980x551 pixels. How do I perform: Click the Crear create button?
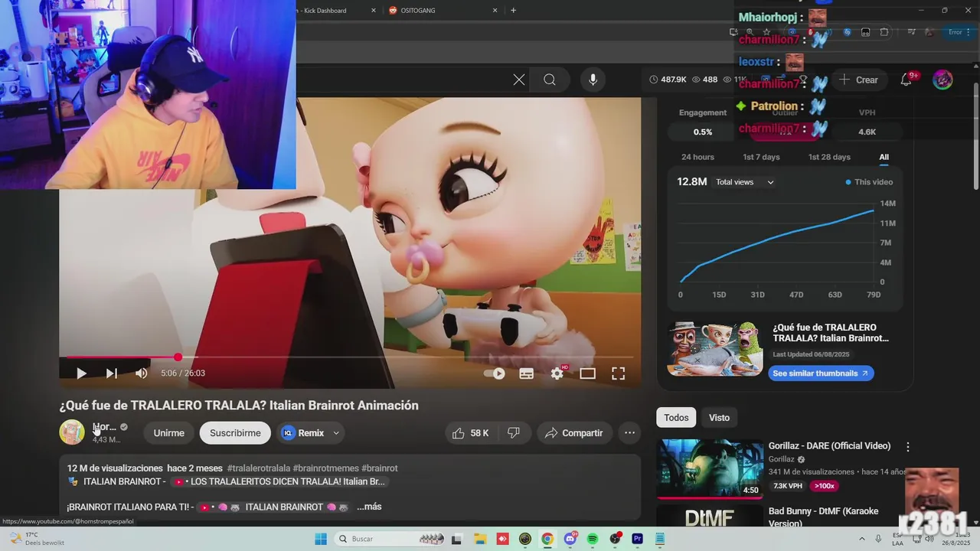[858, 80]
